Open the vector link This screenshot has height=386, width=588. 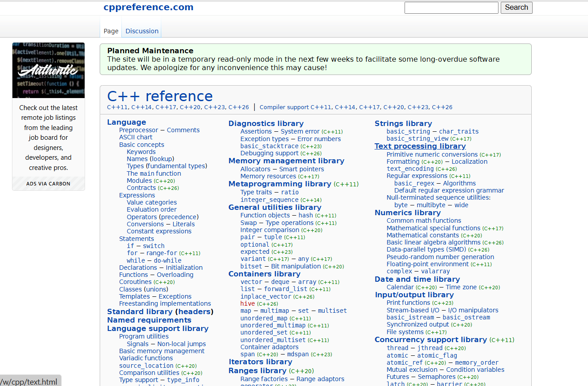pos(251,282)
